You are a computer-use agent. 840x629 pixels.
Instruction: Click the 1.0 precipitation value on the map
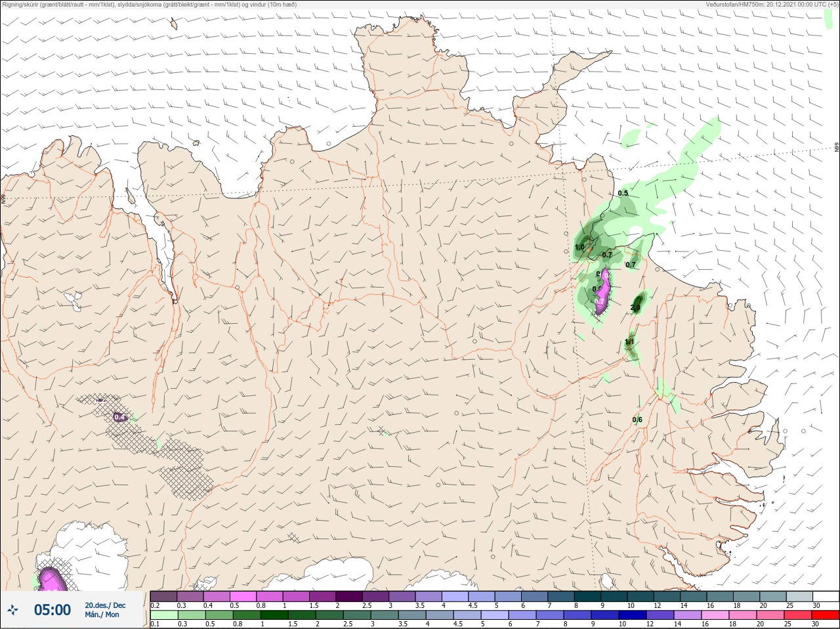[579, 248]
